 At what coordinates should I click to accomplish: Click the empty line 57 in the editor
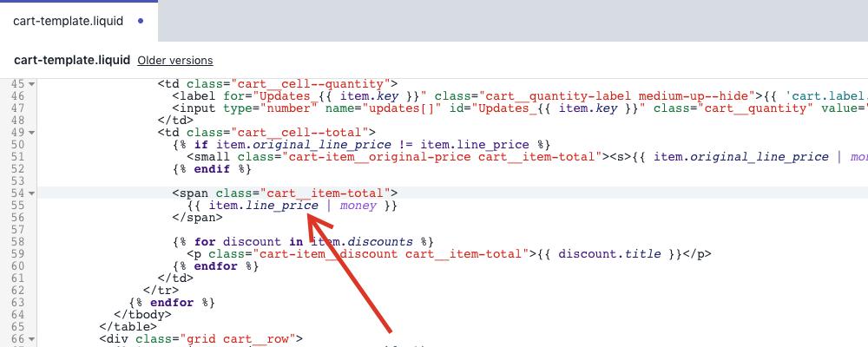tap(347, 229)
